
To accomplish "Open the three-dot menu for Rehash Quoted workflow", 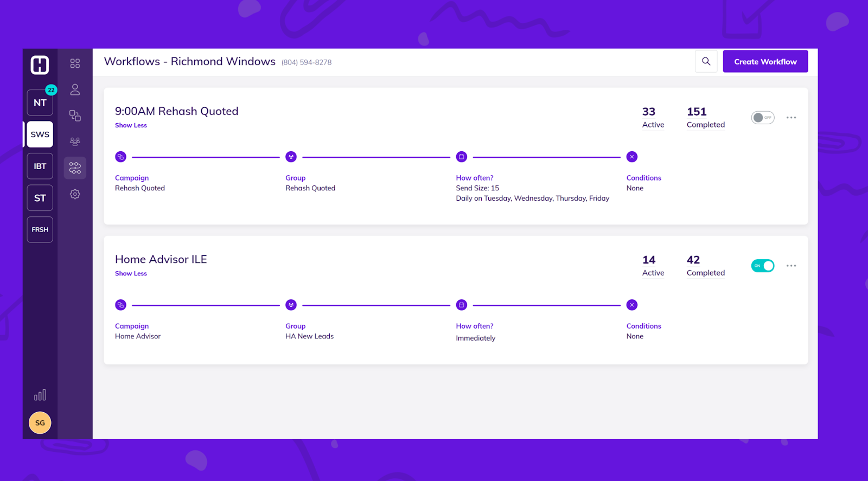I will click(x=791, y=117).
